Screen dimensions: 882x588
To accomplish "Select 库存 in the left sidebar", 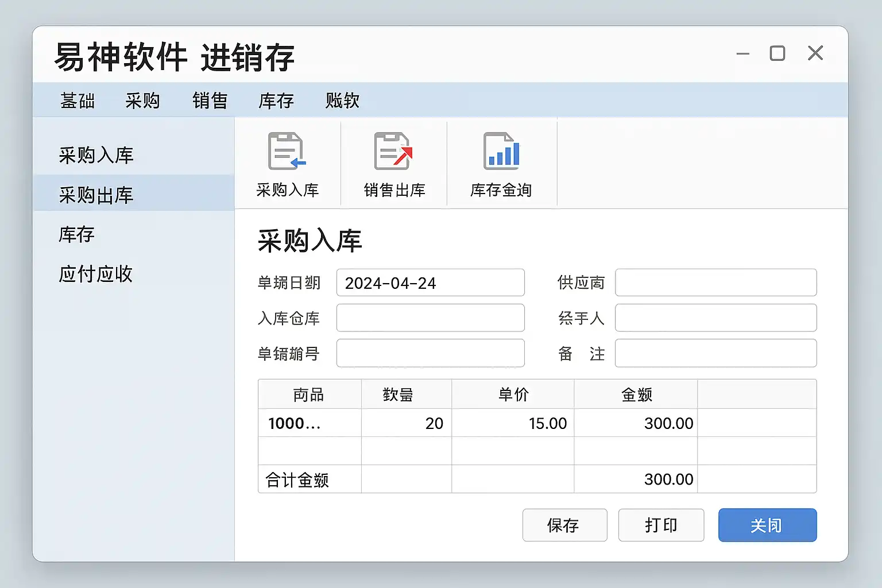I will [x=76, y=235].
